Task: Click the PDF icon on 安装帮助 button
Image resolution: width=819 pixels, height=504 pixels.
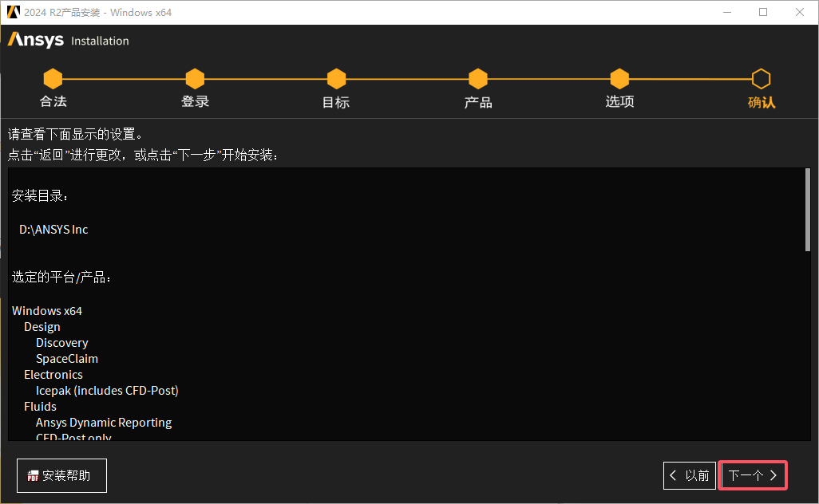Action: [33, 475]
